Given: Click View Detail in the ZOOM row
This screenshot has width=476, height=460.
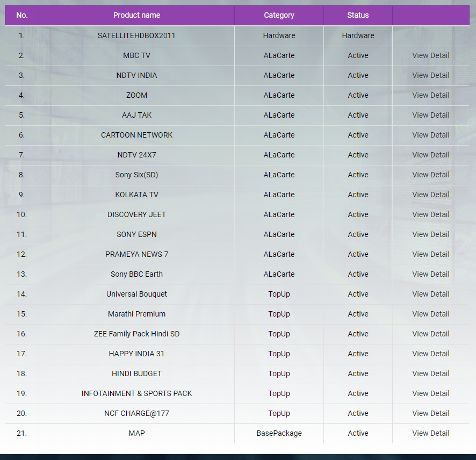Looking at the screenshot, I should click(430, 95).
